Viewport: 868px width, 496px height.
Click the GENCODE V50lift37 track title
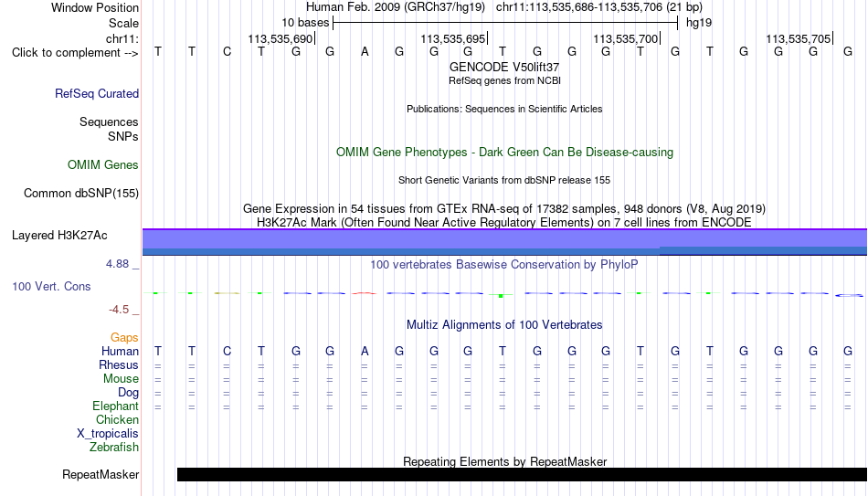[x=504, y=67]
